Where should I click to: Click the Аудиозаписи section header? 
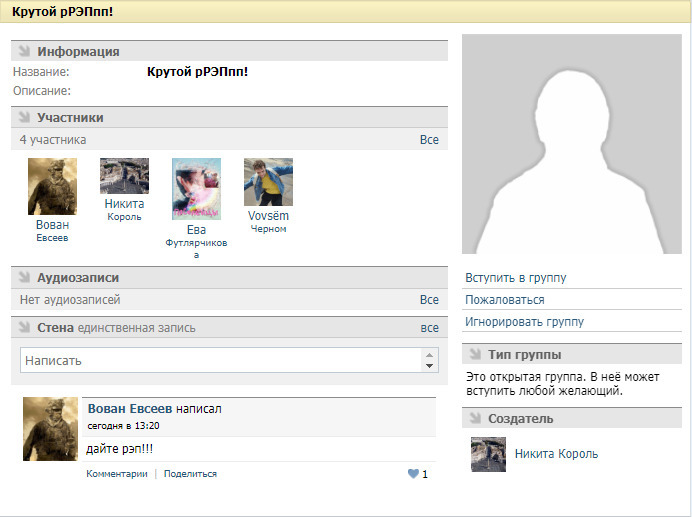pyautogui.click(x=229, y=277)
